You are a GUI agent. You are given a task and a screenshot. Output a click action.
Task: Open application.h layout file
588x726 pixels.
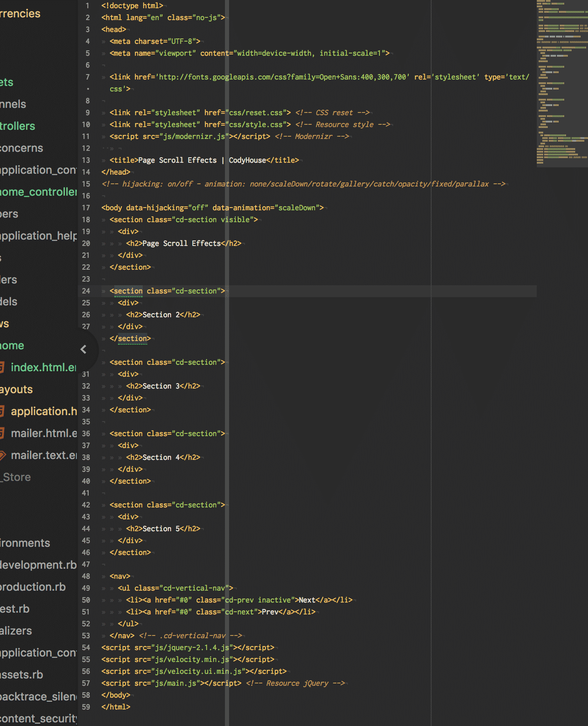pyautogui.click(x=44, y=411)
